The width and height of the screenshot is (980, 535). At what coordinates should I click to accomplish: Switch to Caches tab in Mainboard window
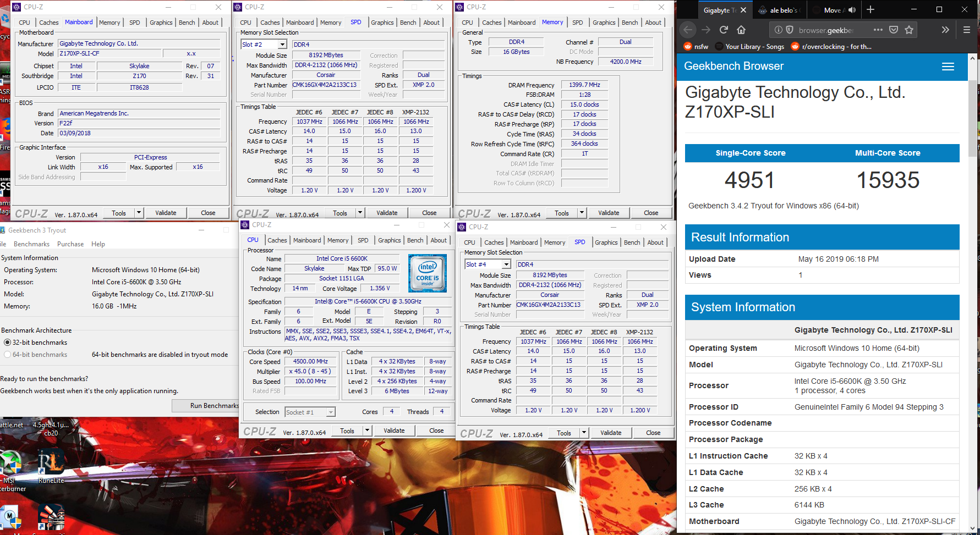point(48,23)
